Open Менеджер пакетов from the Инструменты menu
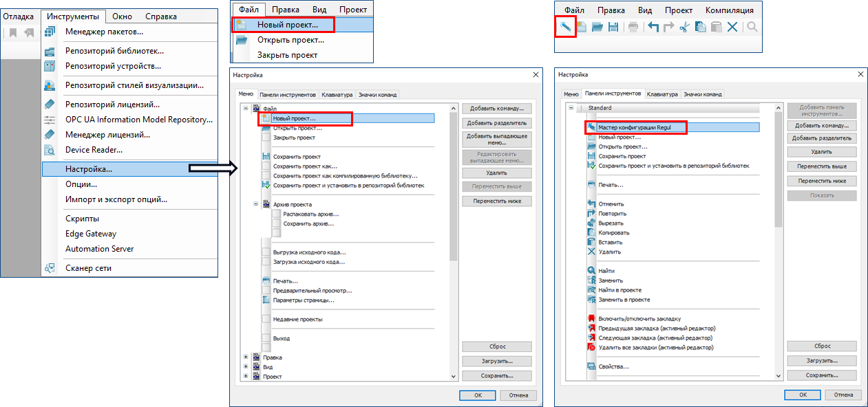 [x=104, y=32]
